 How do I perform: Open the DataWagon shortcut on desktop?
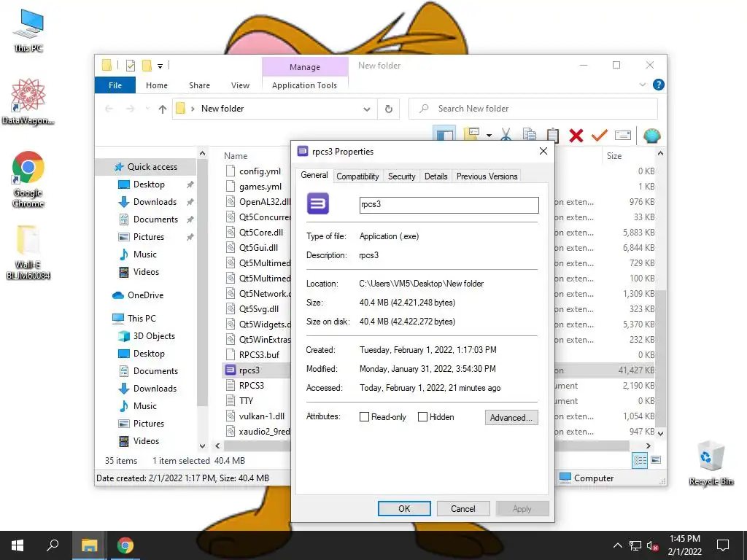[28, 102]
